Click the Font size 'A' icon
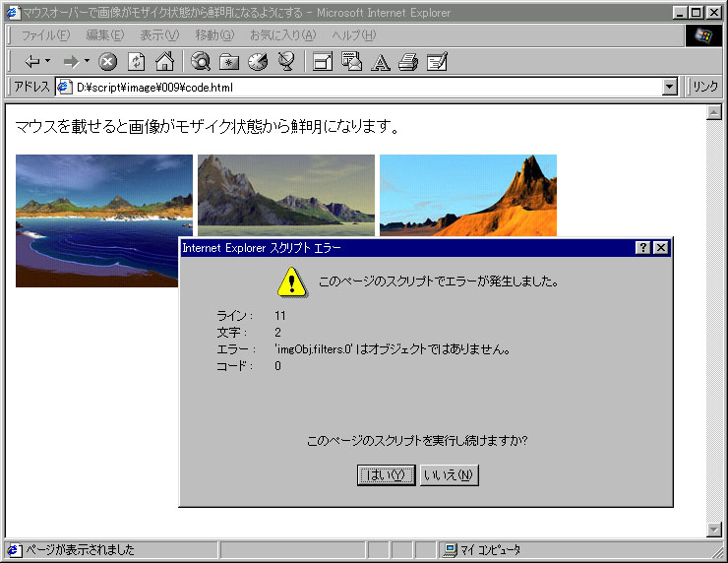Screen dimensions: 728x563 [381, 62]
